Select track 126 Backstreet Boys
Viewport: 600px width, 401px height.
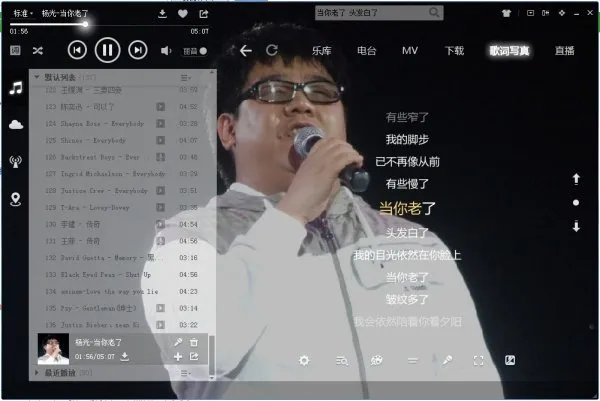point(121,157)
